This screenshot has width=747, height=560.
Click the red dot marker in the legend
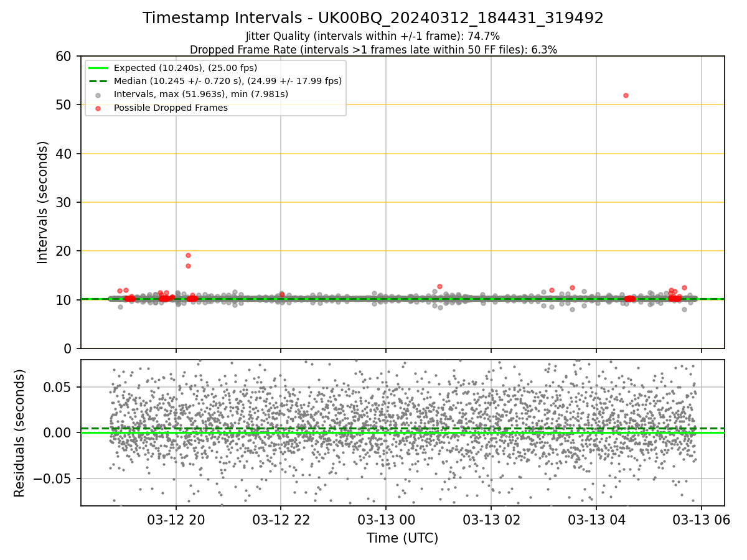98,108
